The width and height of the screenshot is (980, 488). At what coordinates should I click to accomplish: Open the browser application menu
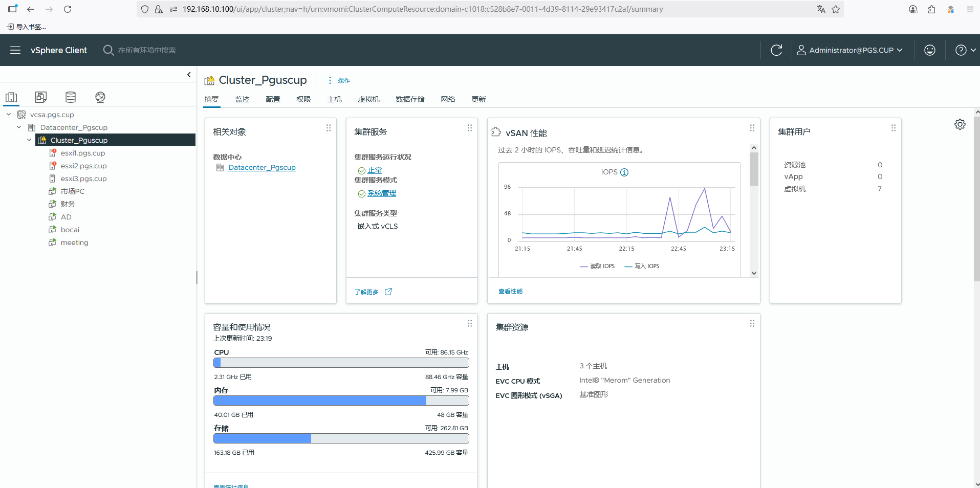pyautogui.click(x=970, y=9)
